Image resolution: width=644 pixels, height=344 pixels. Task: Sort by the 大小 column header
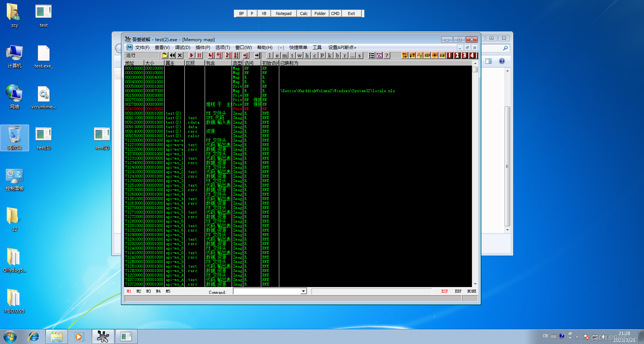154,63
